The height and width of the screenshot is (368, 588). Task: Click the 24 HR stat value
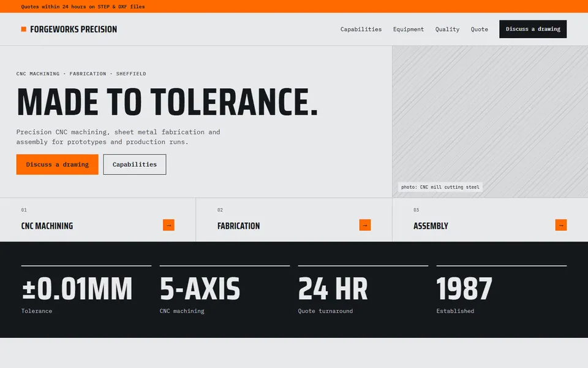click(333, 288)
